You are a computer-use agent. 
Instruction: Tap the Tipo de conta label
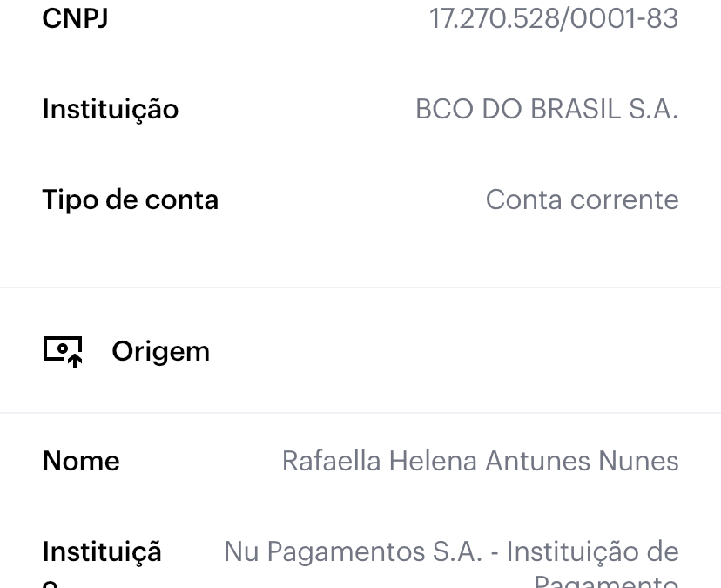point(130,200)
